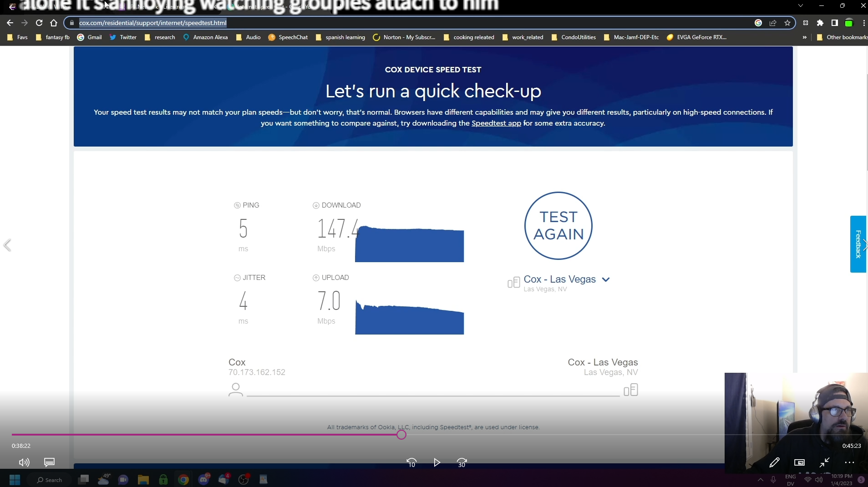
Task: Open Discord from the taskbar
Action: (x=204, y=479)
